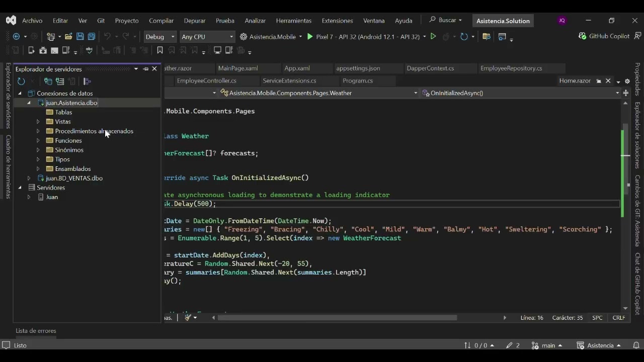Open notifications bell in status bar

point(636,345)
